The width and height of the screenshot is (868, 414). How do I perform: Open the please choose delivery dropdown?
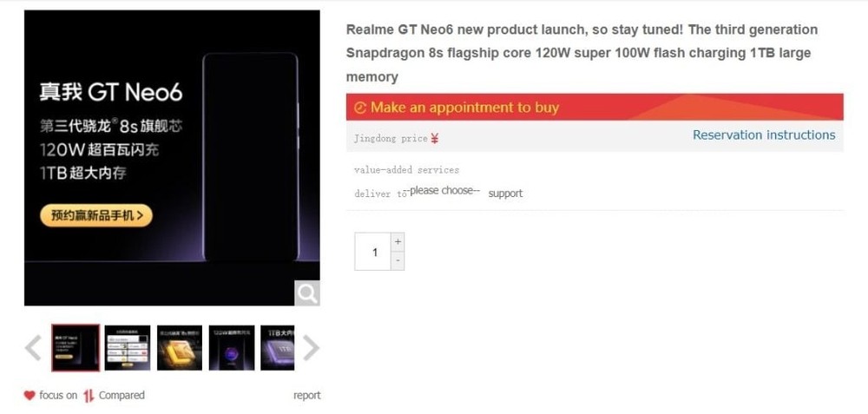point(441,190)
